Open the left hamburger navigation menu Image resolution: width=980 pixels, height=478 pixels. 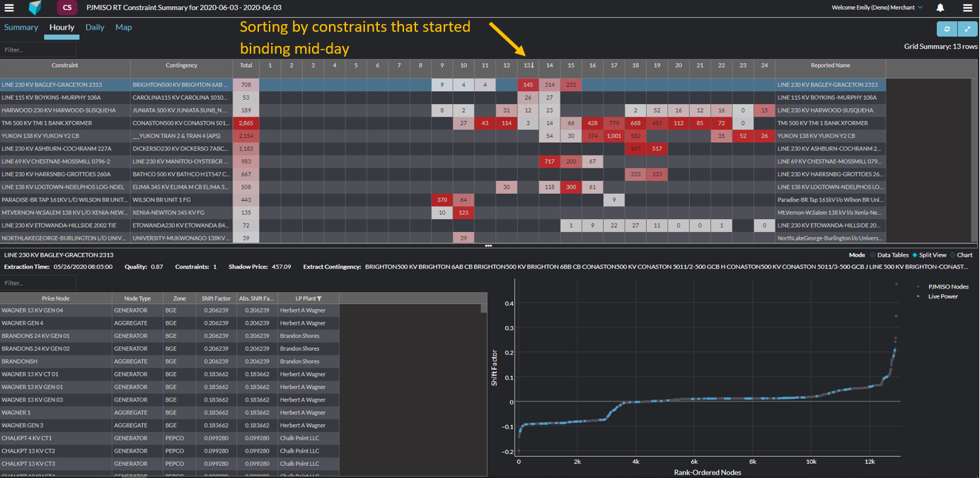click(x=9, y=8)
